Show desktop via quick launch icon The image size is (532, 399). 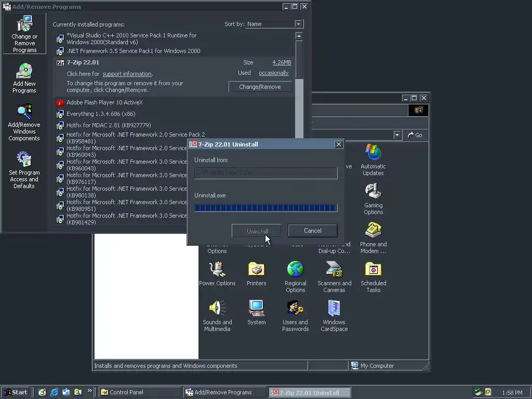click(42, 392)
